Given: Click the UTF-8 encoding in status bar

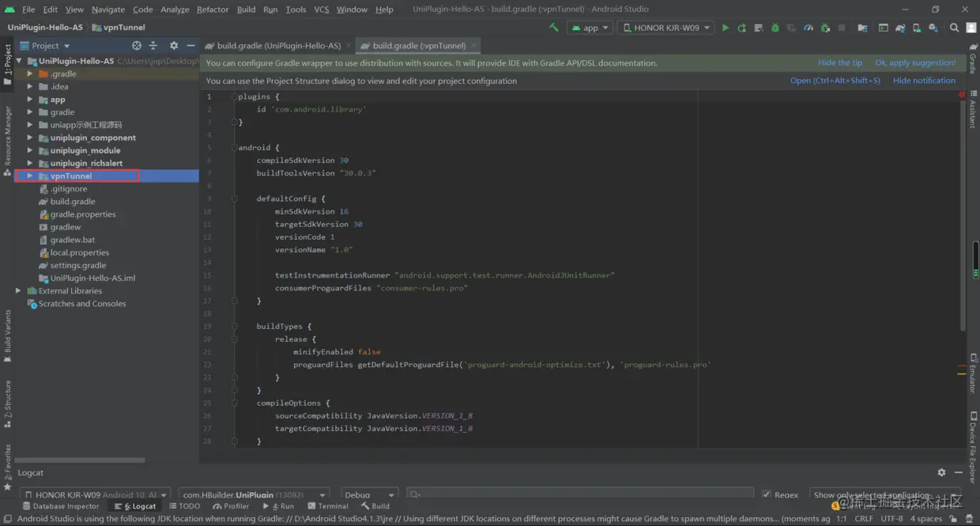Looking at the screenshot, I should [x=891, y=519].
